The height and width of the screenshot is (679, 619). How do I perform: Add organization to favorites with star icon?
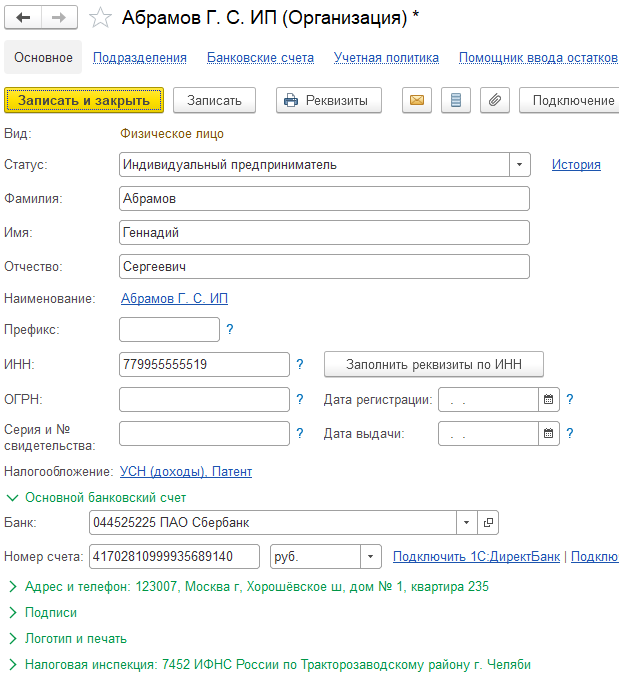(100, 18)
